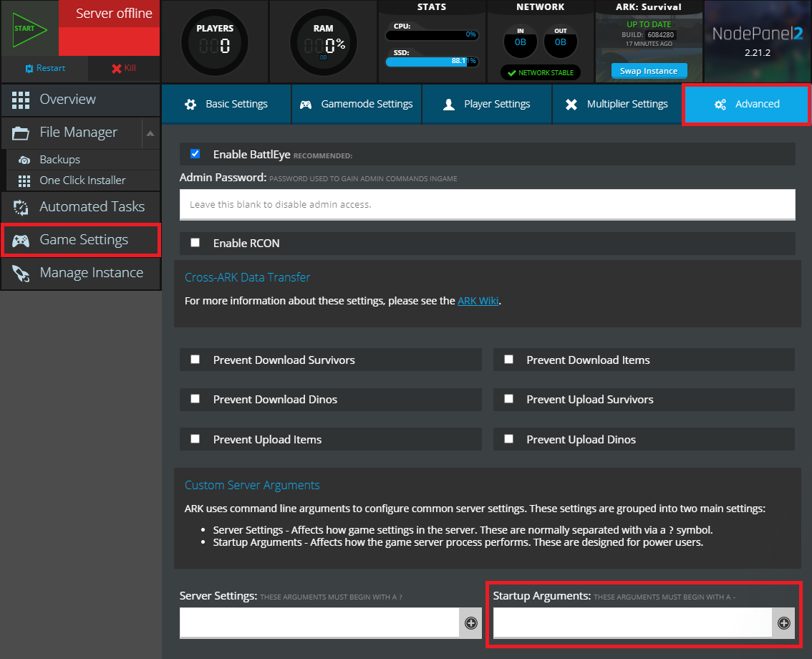Click the Gamemode Settings controller icon

306,105
